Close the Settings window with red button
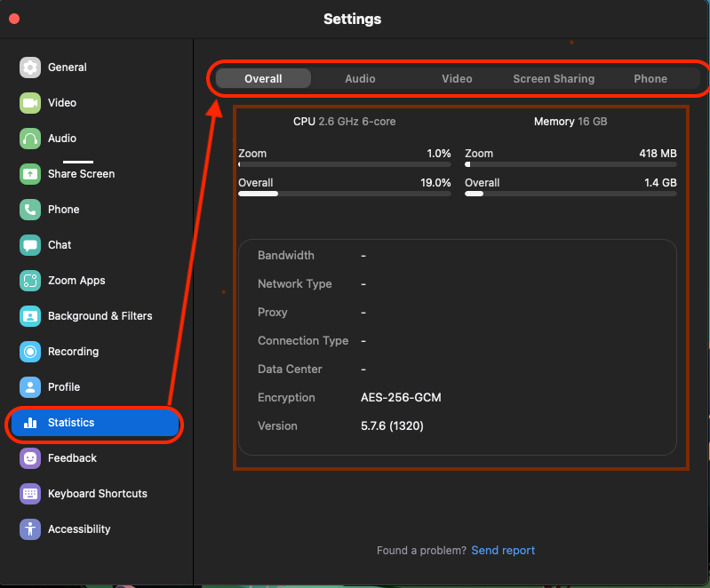Image resolution: width=710 pixels, height=588 pixels. 14,19
